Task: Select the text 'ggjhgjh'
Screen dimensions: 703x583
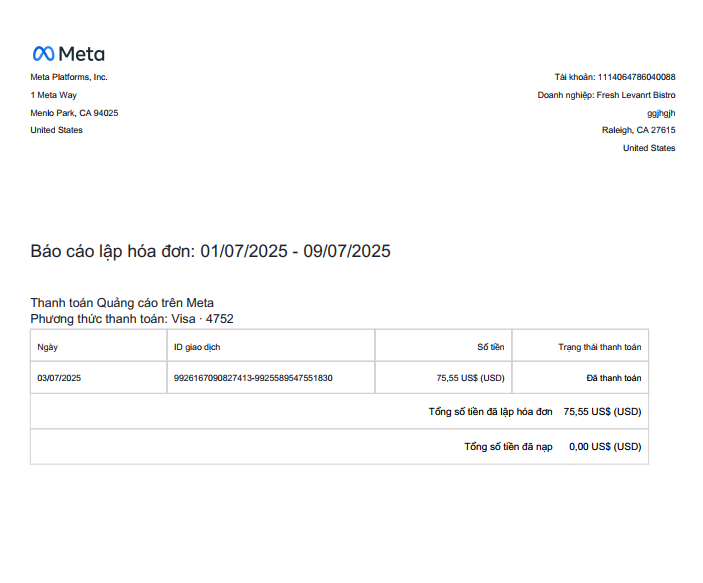Action: pyautogui.click(x=661, y=113)
